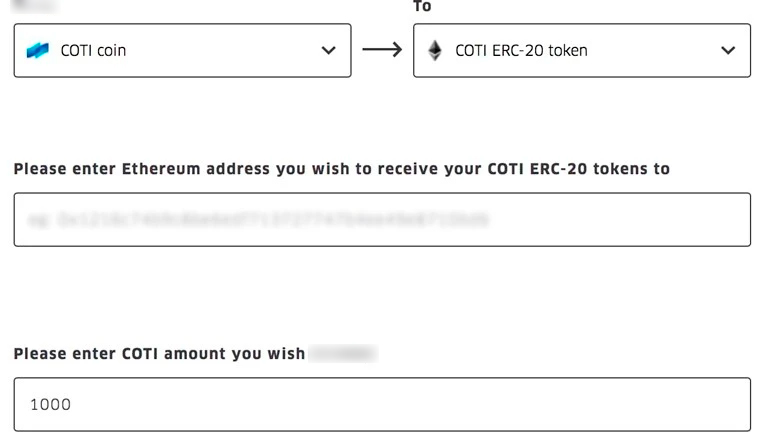Click the 1000 value in the amount field
The image size is (775, 441).
[x=50, y=404]
